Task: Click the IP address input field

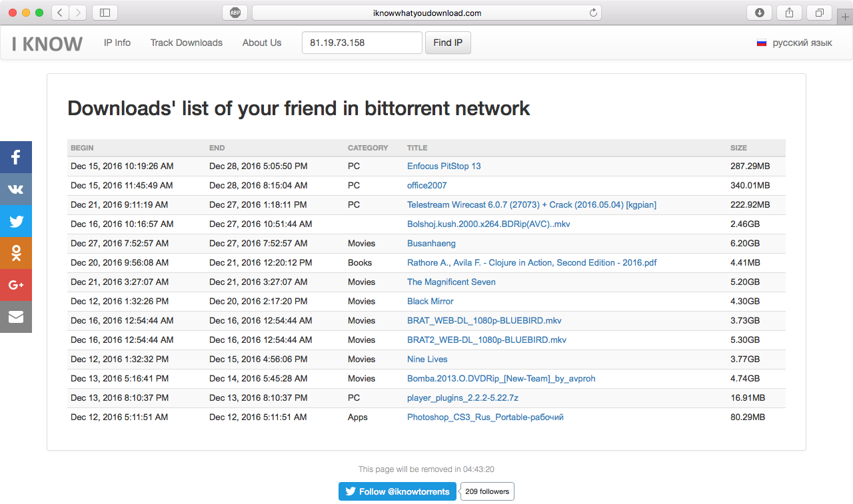Action: pyautogui.click(x=362, y=43)
